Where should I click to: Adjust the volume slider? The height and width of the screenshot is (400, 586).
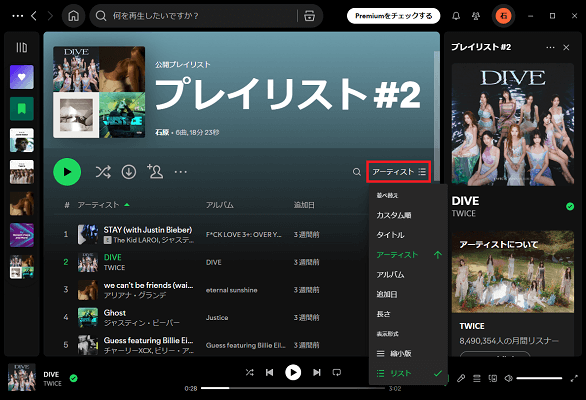tap(539, 378)
